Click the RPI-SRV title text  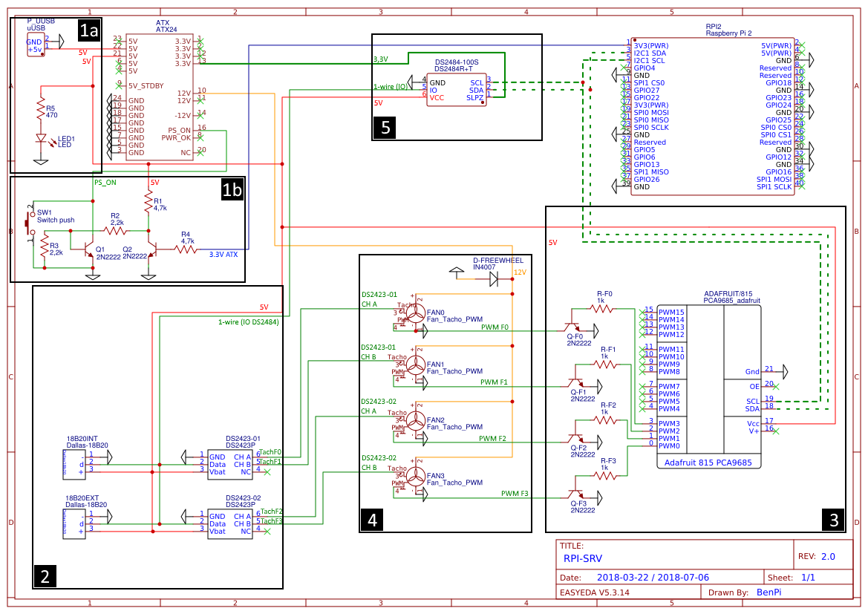click(581, 560)
